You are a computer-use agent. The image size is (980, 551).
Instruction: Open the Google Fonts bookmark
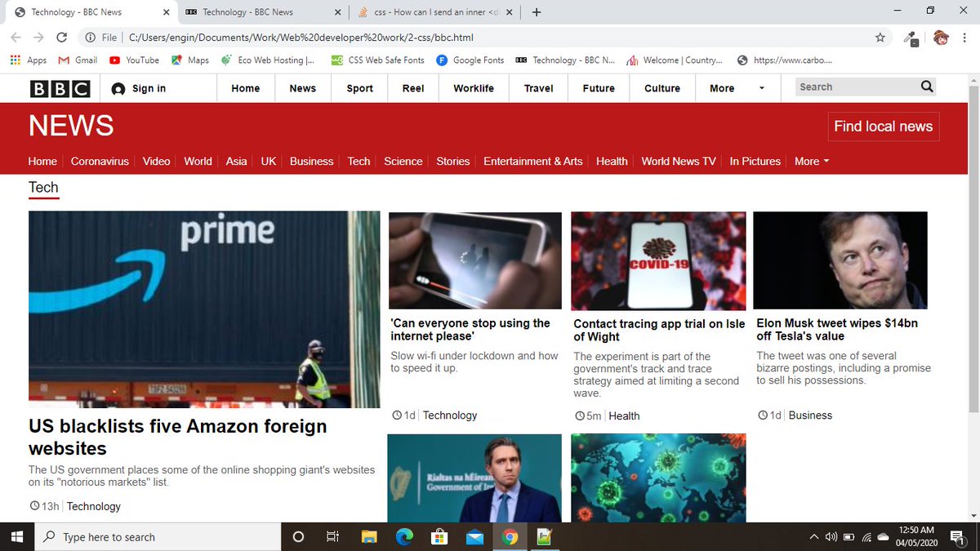point(470,60)
